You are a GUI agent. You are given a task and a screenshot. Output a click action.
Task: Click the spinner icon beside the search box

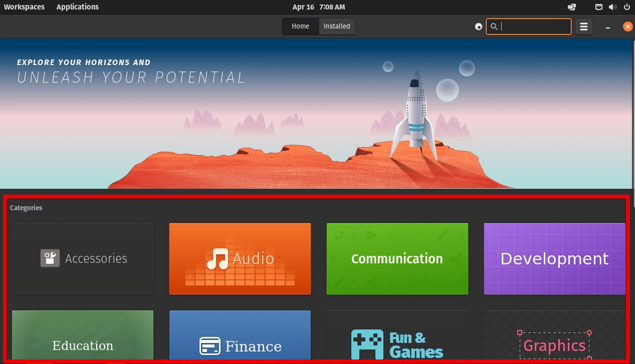[478, 27]
